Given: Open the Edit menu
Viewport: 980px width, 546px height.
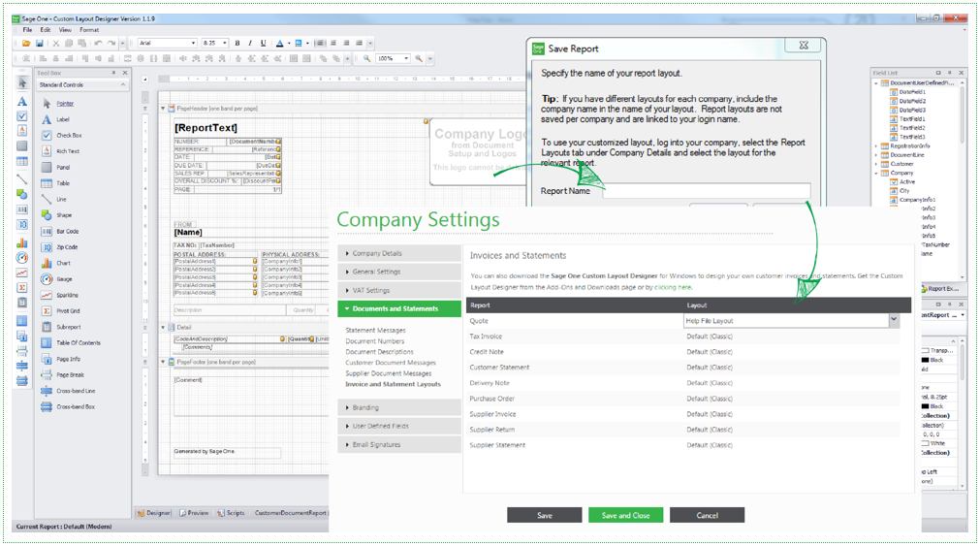Looking at the screenshot, I should 46,30.
